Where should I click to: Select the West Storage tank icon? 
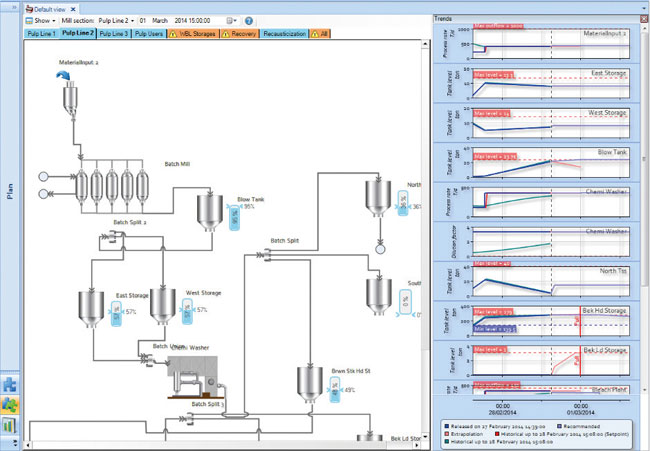click(x=162, y=308)
